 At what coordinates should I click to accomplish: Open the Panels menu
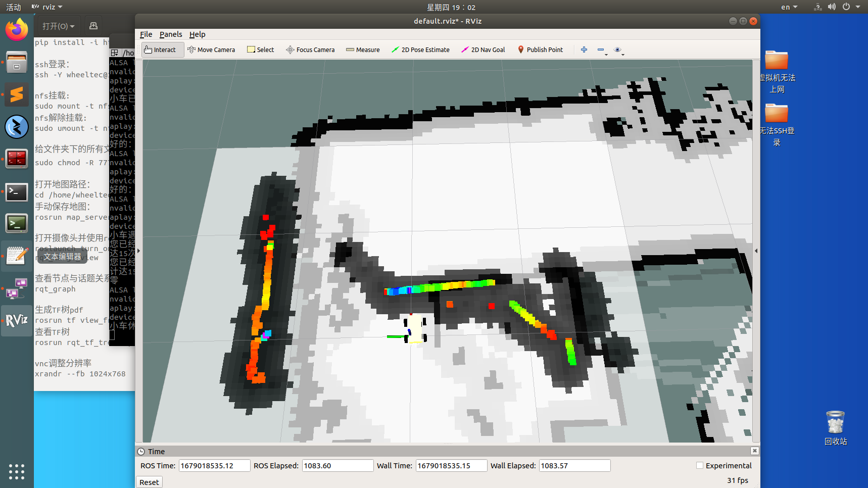[171, 34]
